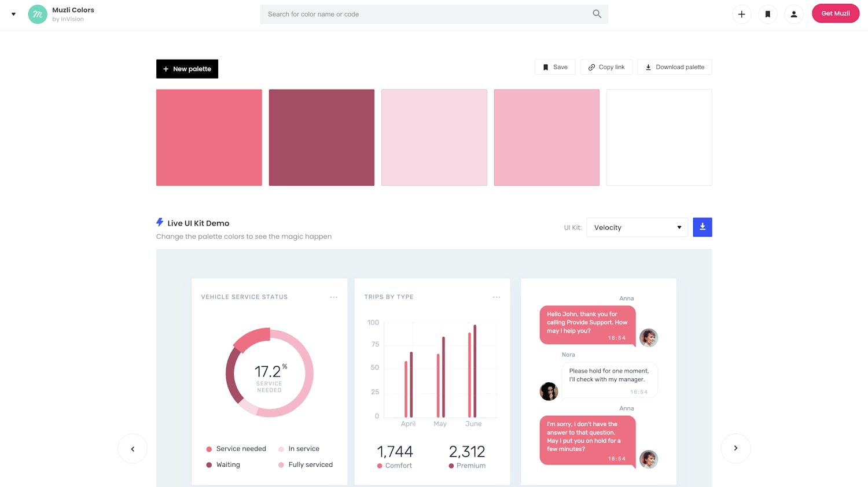Screen dimensions: 868x487
Task: Click Download palette button
Action: pyautogui.click(x=674, y=67)
